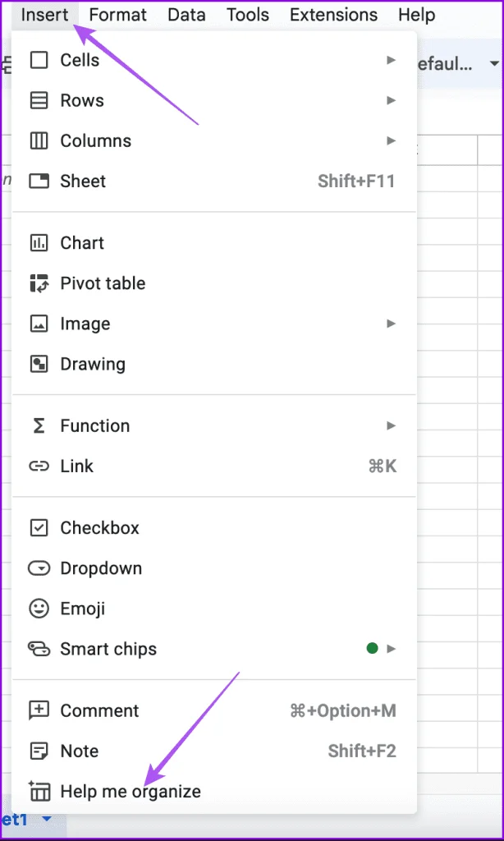This screenshot has height=841, width=504.
Task: Expand the Rows submenu arrow
Action: [392, 100]
